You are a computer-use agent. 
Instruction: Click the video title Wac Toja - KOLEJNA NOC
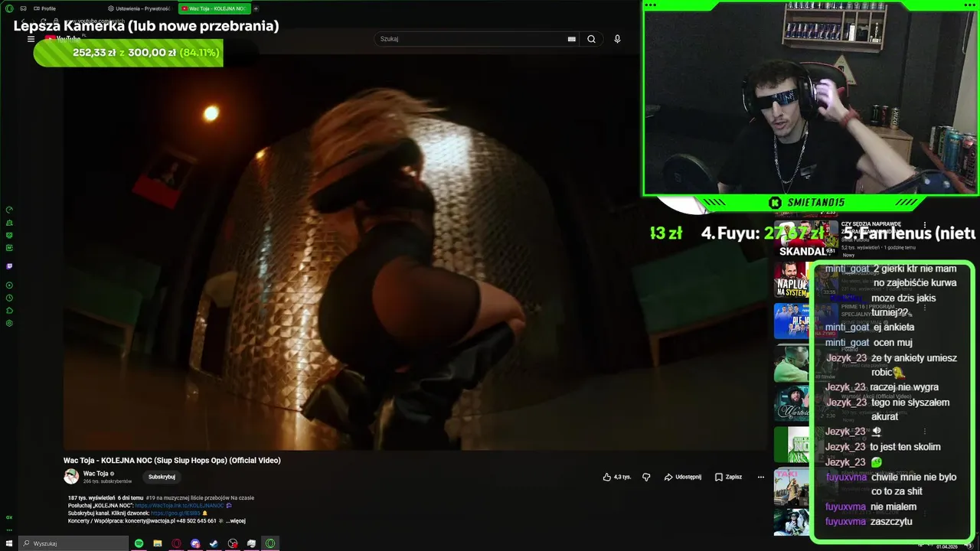[171, 460]
